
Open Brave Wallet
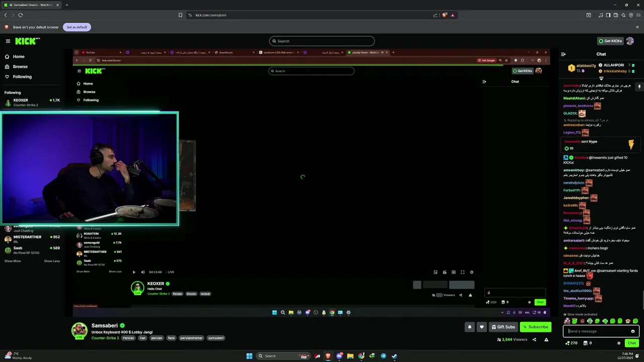click(x=616, y=15)
